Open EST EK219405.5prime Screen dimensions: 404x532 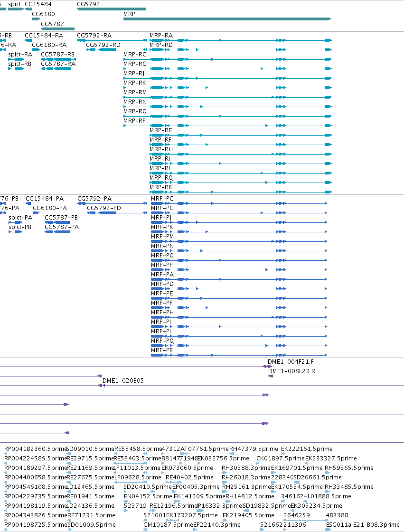[248, 516]
